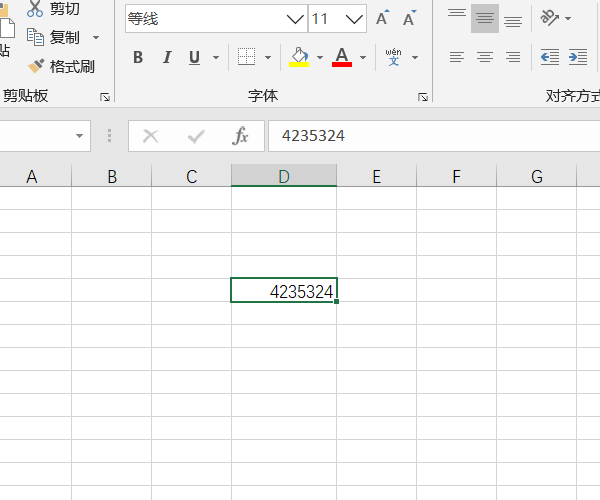Expand the Underline style dropdown arrow
This screenshot has width=600, height=500.
tap(216, 57)
